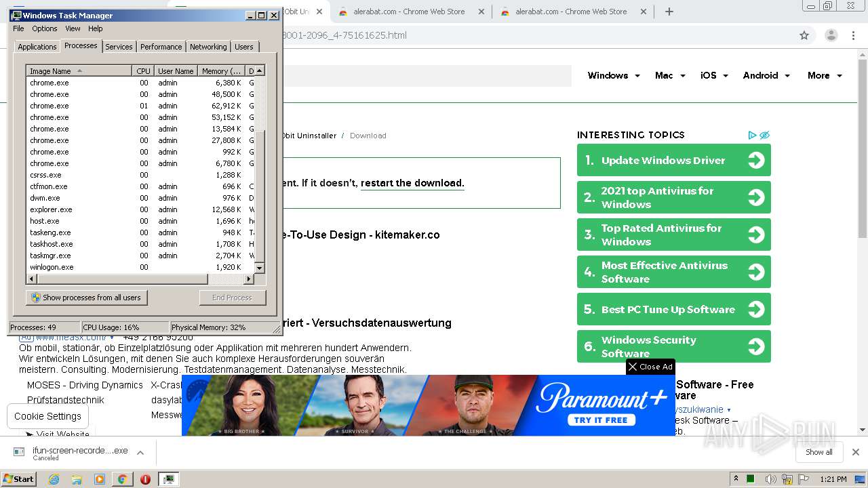Switch to the Users tab
This screenshot has width=868, height=488.
pyautogui.click(x=244, y=47)
